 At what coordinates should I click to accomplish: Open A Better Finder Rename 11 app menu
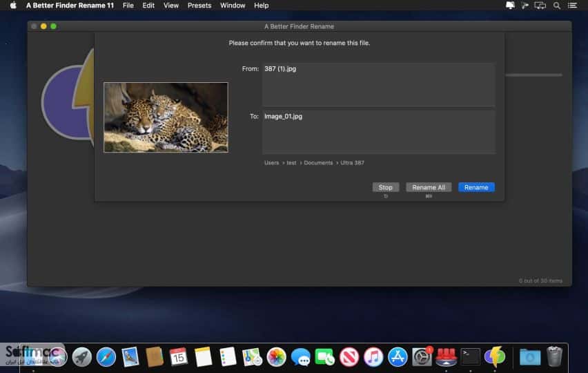pyautogui.click(x=70, y=6)
